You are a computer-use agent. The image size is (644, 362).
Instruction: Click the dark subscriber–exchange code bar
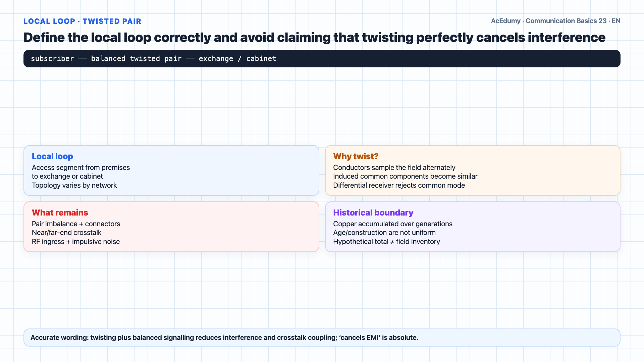tap(322, 59)
